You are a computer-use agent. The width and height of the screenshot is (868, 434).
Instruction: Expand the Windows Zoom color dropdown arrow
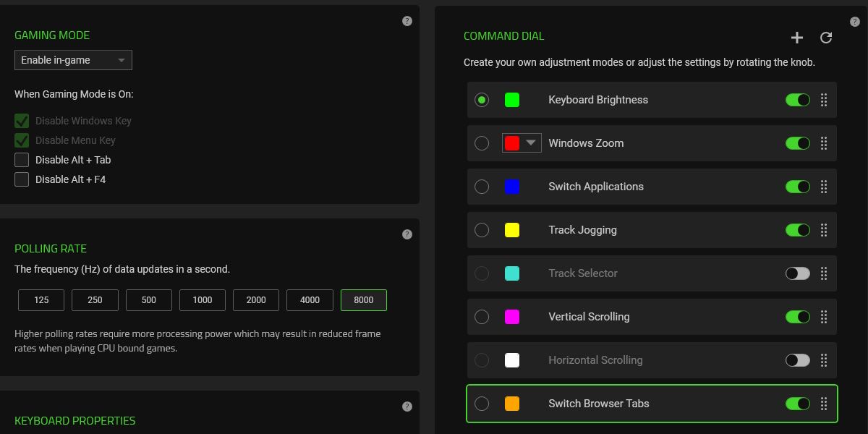(531, 143)
